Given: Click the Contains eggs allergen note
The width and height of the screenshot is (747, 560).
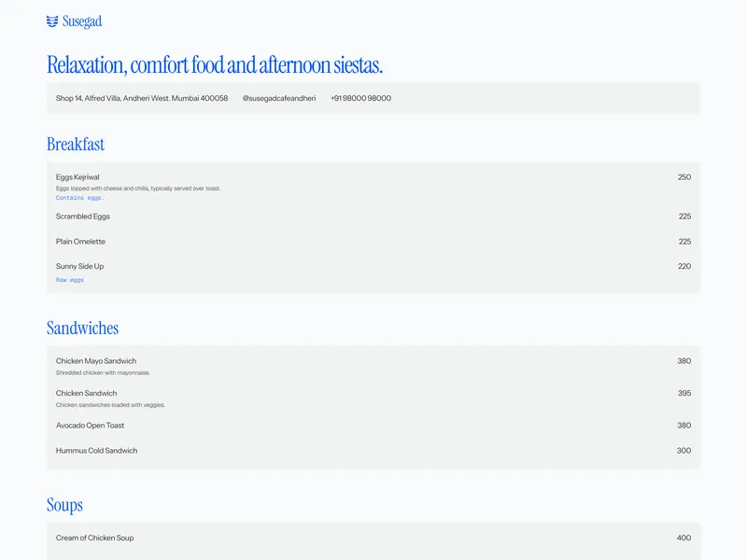Looking at the screenshot, I should [x=79, y=198].
